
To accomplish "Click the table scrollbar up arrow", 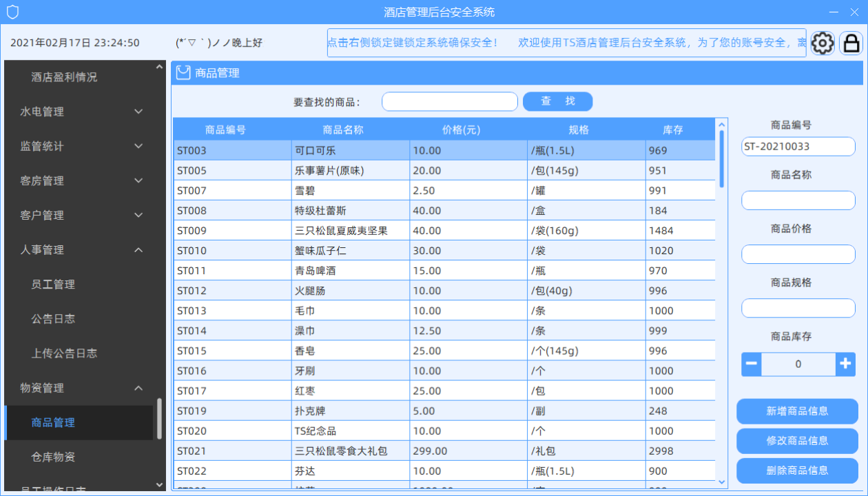I will click(722, 124).
